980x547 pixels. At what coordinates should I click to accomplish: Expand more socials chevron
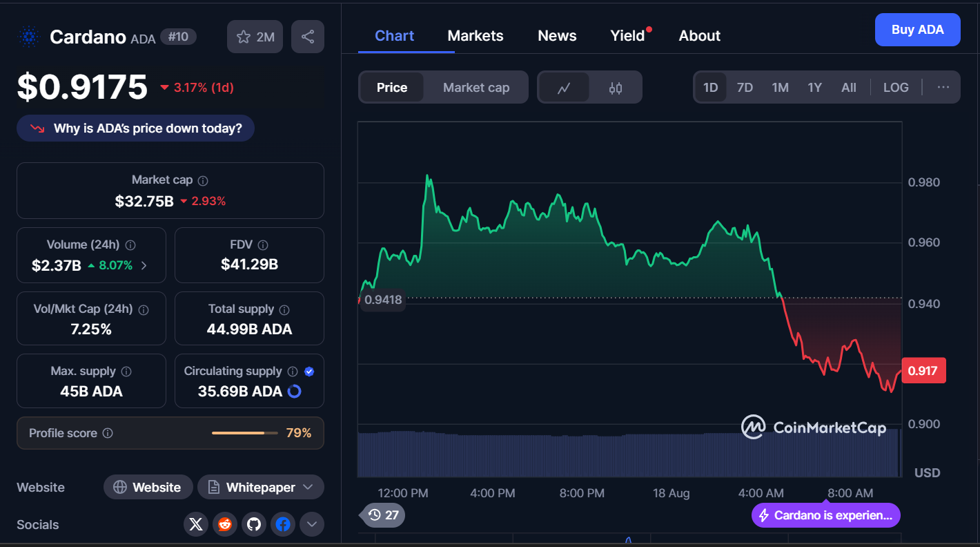pyautogui.click(x=312, y=525)
